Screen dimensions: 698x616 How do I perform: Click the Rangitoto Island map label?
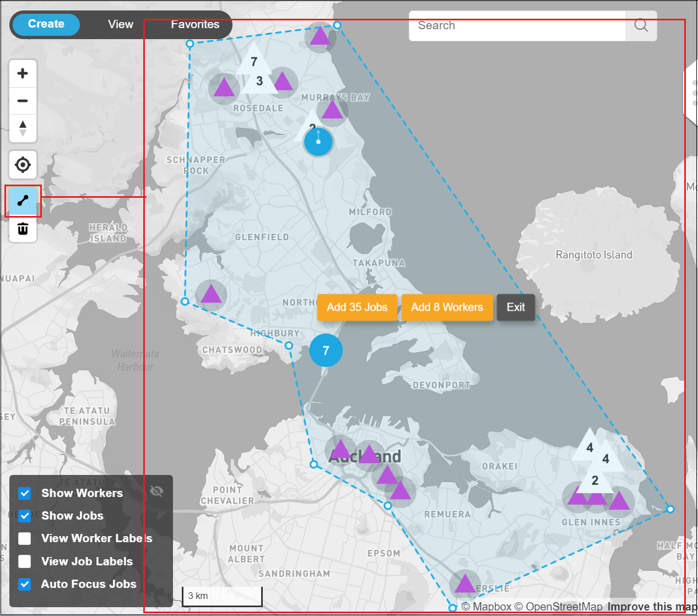click(594, 255)
